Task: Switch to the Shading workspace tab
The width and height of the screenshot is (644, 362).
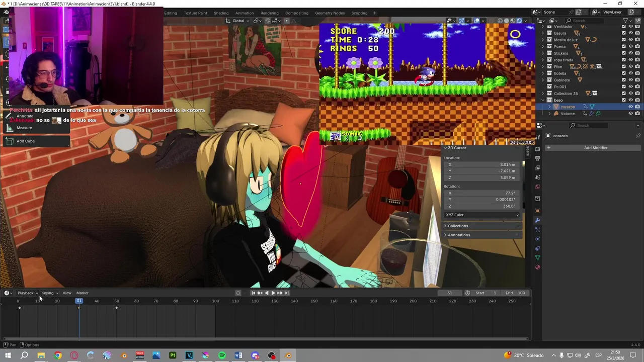Action: pos(221,13)
